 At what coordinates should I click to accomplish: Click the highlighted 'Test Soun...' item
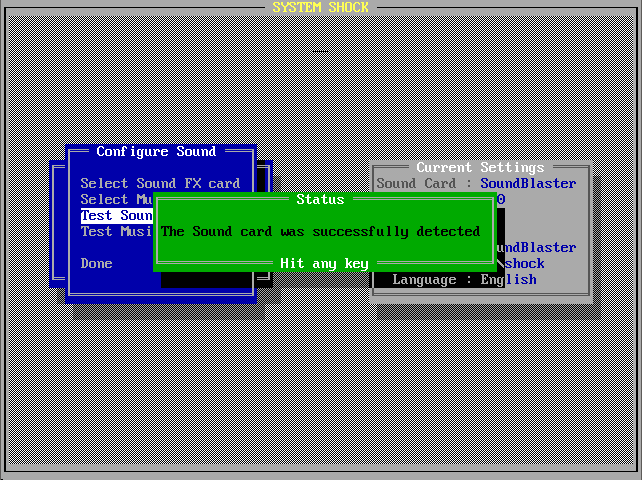tap(117, 215)
